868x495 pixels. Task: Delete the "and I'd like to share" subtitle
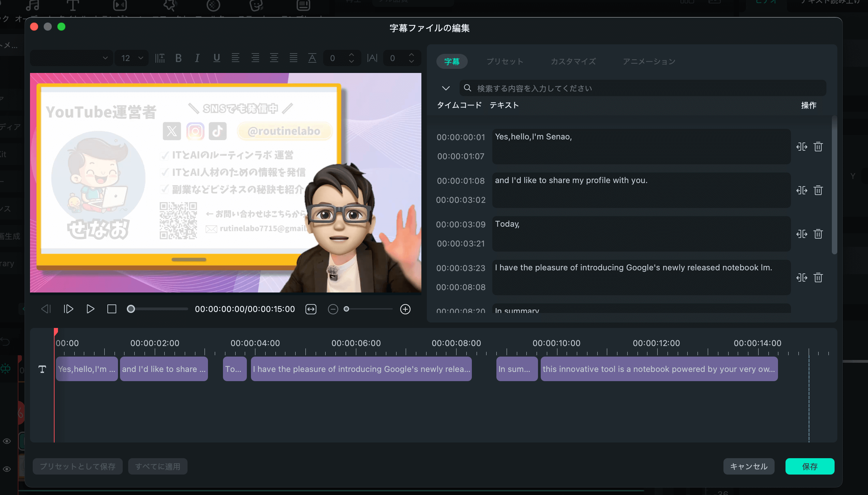tap(818, 190)
